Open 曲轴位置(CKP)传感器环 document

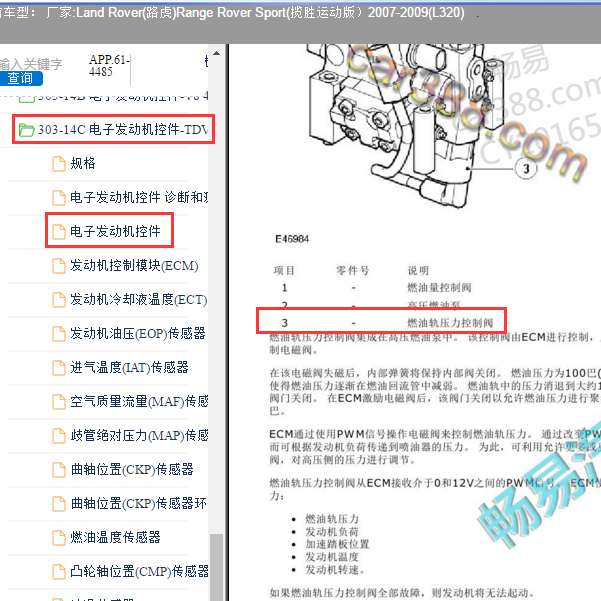139,503
